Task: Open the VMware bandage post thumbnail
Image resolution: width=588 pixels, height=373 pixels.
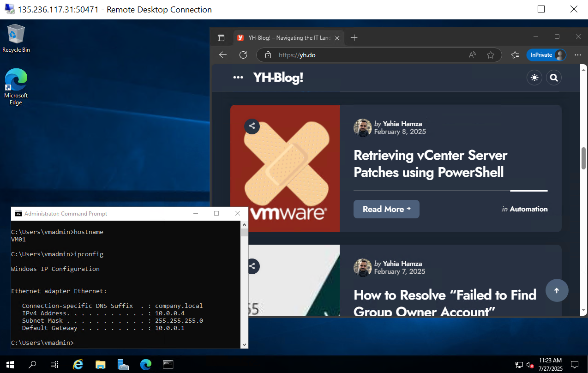Action: (285, 168)
